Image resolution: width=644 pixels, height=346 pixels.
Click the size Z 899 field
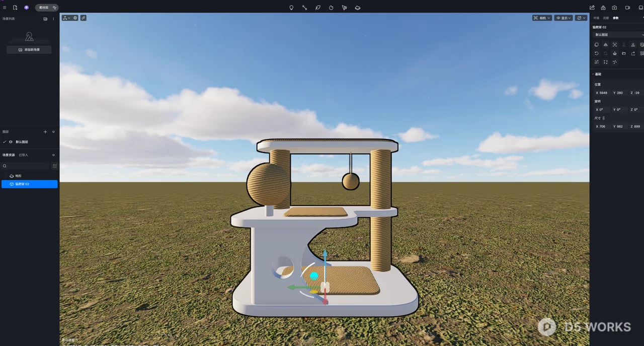click(x=636, y=126)
